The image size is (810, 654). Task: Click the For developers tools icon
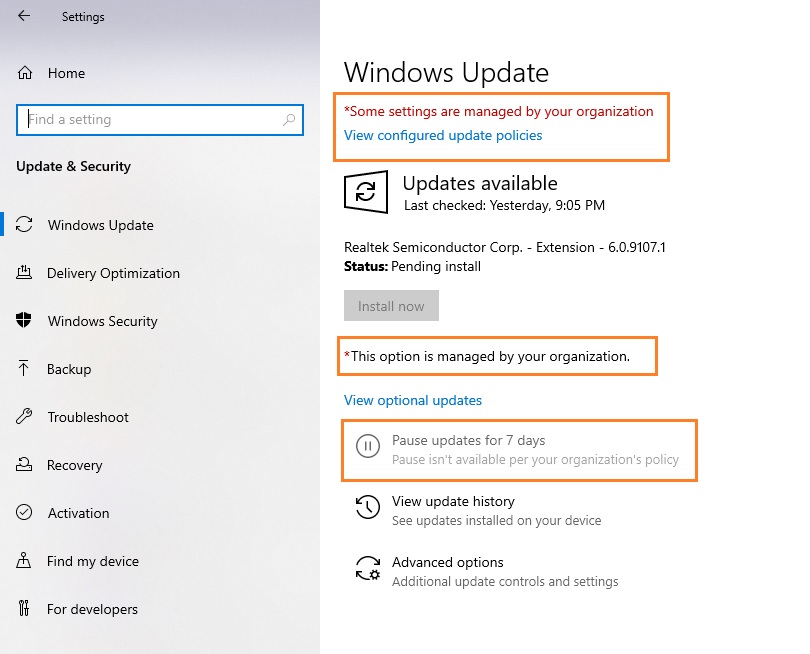24,609
